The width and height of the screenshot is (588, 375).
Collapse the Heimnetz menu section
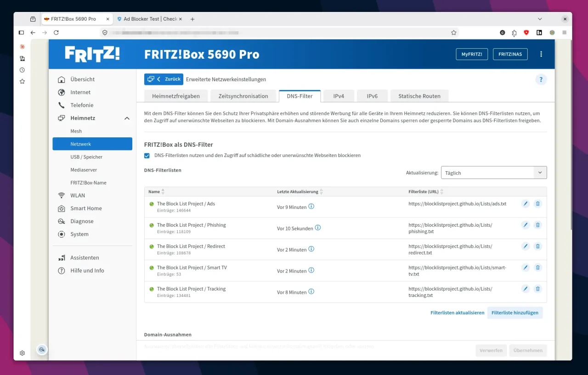pyautogui.click(x=127, y=118)
